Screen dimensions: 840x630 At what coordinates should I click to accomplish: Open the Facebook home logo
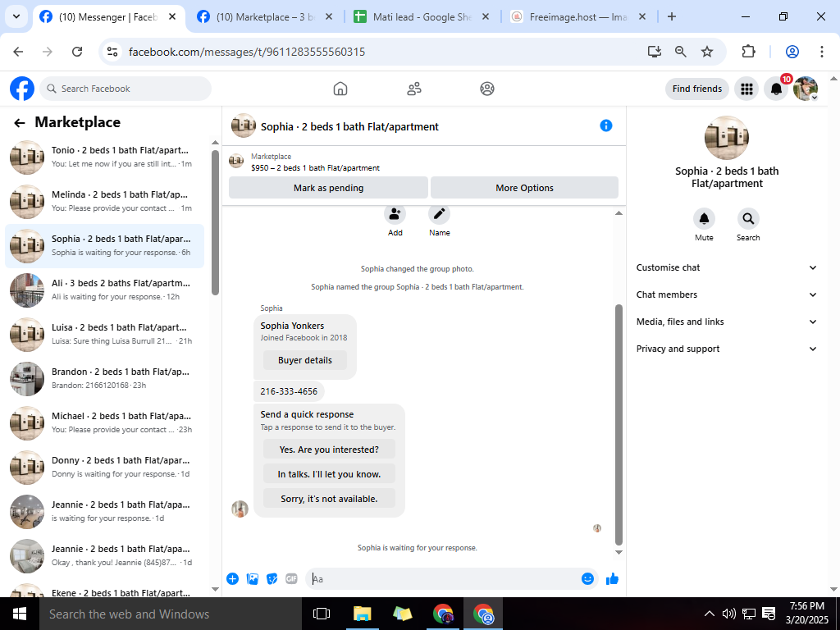point(22,89)
